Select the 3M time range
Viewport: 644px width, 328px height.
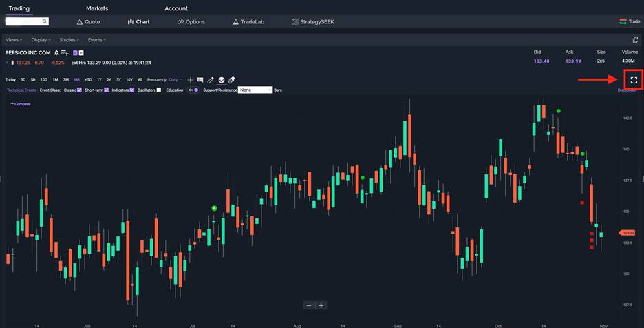click(66, 79)
